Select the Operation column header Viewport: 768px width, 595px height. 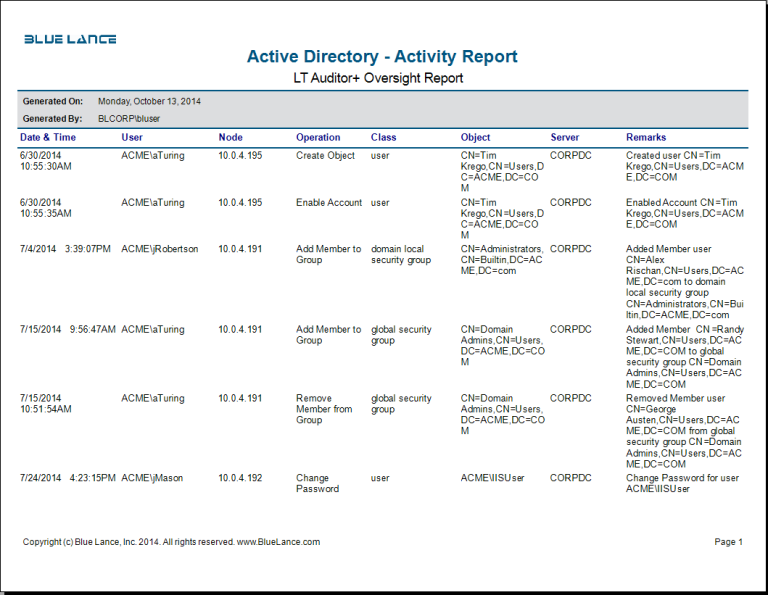[318, 137]
